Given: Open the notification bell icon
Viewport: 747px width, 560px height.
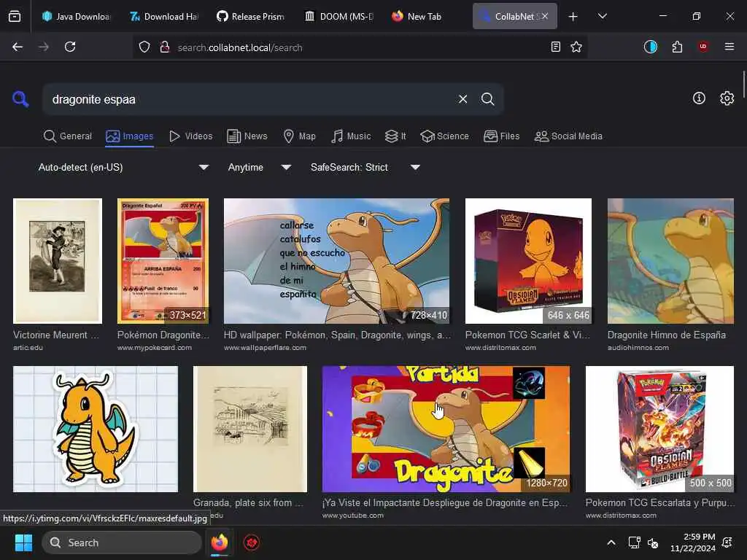Looking at the screenshot, I should click(727, 542).
